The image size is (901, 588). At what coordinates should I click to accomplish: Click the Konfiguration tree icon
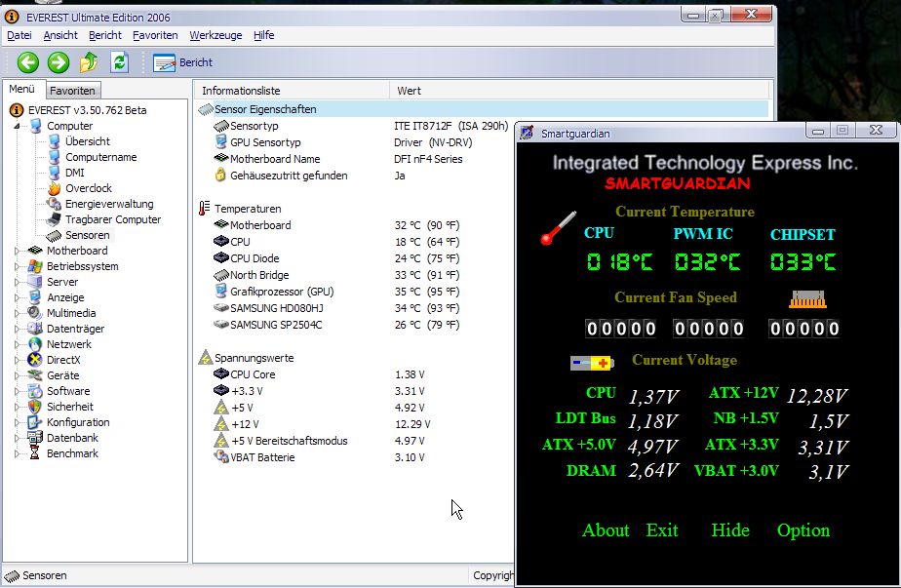35,421
